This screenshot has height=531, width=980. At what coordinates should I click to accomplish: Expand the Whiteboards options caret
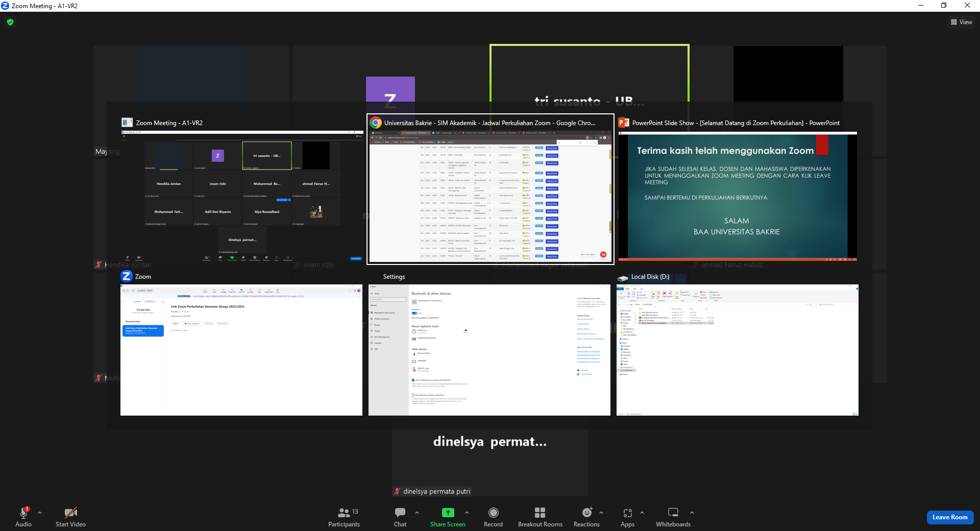[x=692, y=513]
